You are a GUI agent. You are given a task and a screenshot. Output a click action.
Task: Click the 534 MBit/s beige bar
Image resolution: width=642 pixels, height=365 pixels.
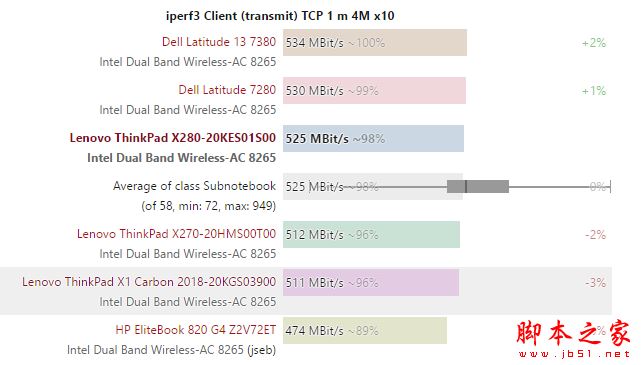point(375,43)
